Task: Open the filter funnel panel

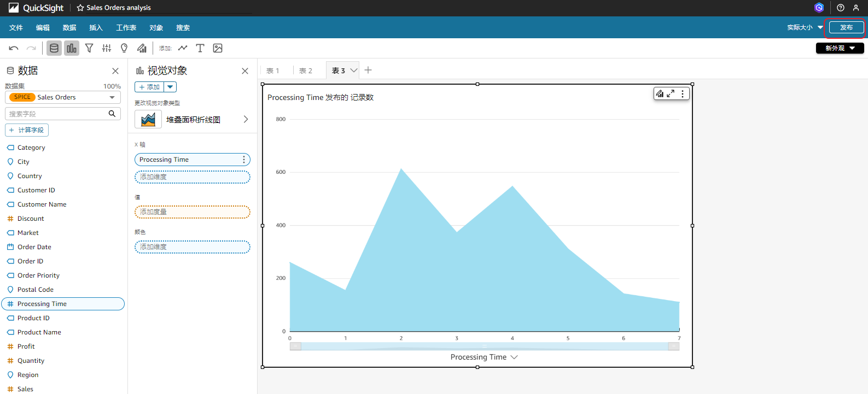Action: click(89, 48)
